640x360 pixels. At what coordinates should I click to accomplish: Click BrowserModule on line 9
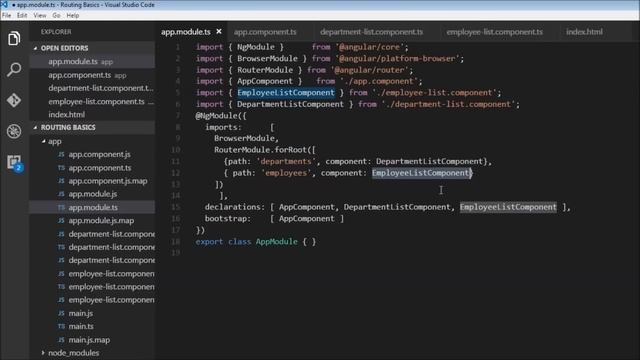tap(244, 138)
